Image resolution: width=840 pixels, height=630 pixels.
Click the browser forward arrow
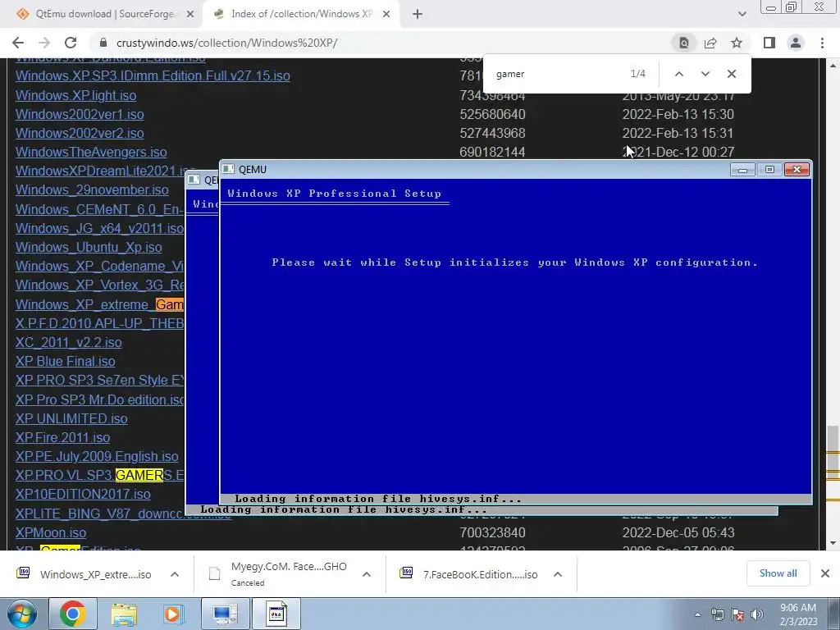(44, 43)
